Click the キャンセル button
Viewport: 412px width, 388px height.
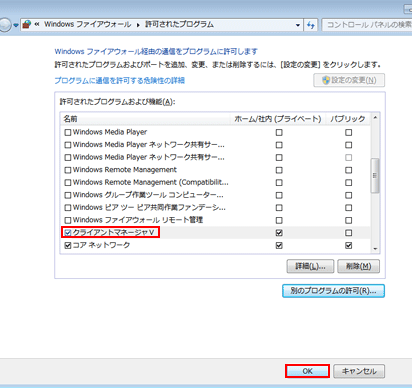click(359, 371)
